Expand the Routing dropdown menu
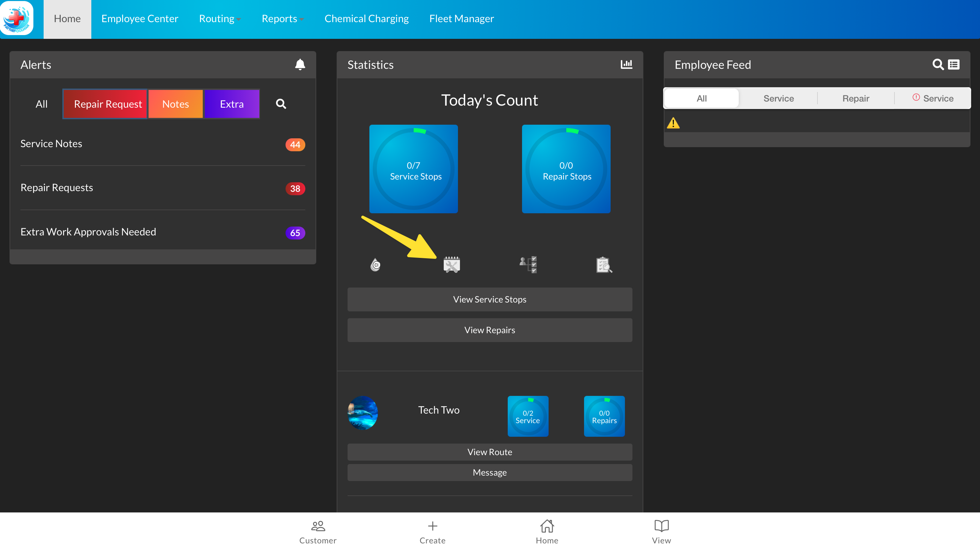 [x=219, y=19]
